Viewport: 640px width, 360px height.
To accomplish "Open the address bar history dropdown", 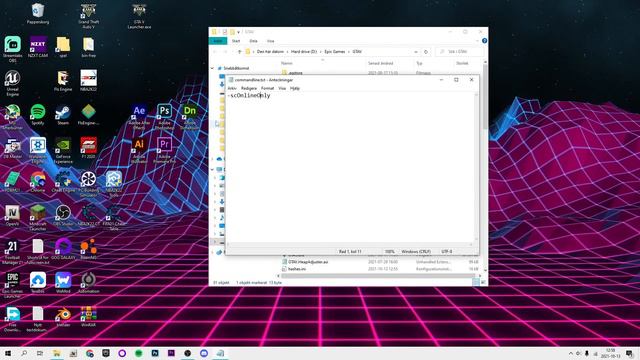I will click(416, 52).
